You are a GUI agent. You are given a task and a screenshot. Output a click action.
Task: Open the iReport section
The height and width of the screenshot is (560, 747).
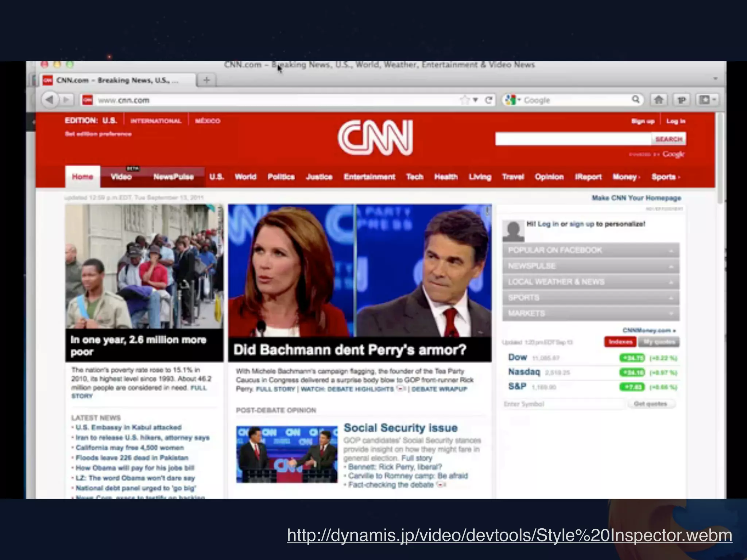click(588, 177)
